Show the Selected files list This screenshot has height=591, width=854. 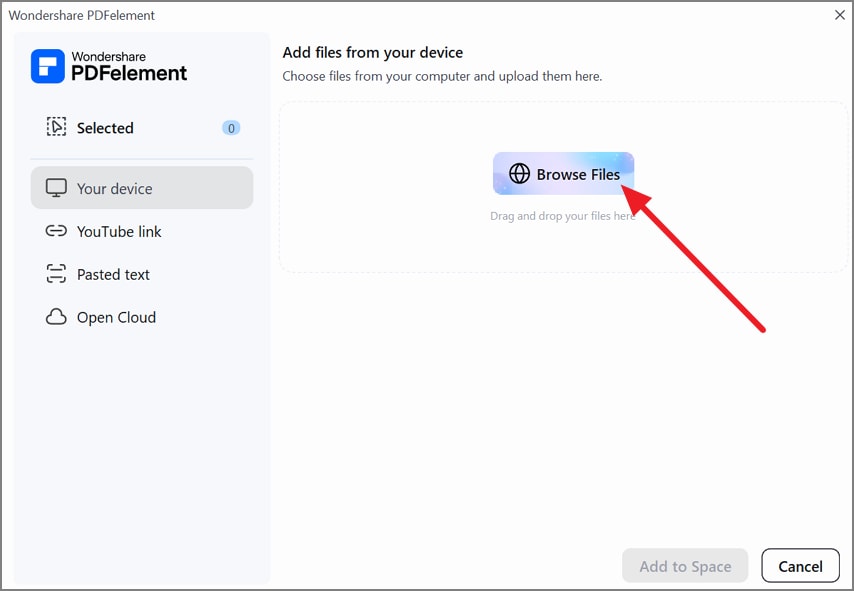[142, 128]
